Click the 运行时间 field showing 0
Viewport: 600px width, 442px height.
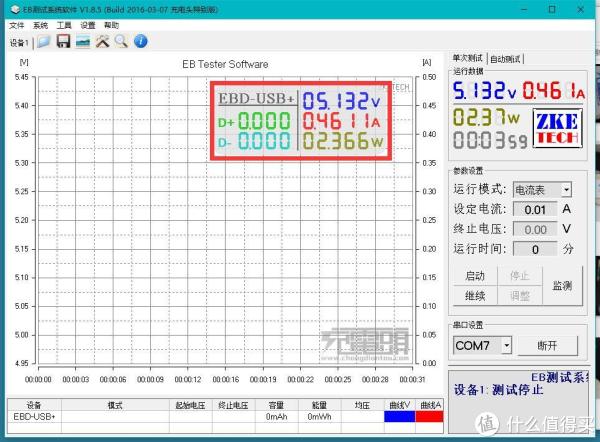click(535, 250)
